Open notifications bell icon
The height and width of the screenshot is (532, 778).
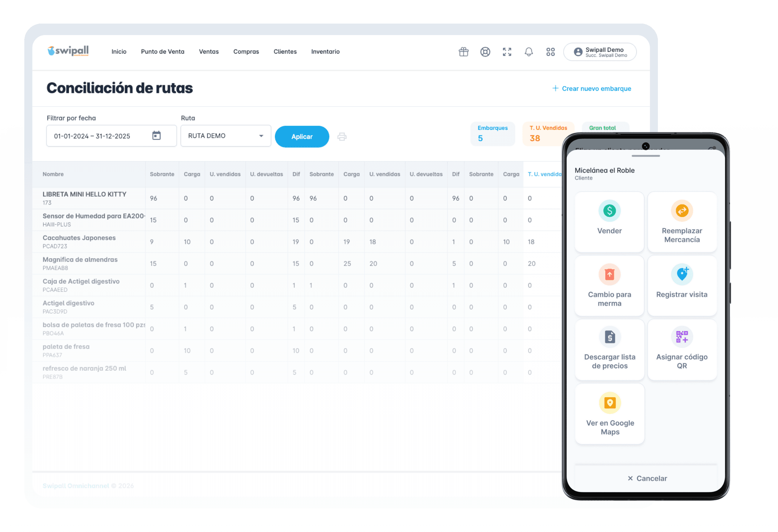(528, 52)
